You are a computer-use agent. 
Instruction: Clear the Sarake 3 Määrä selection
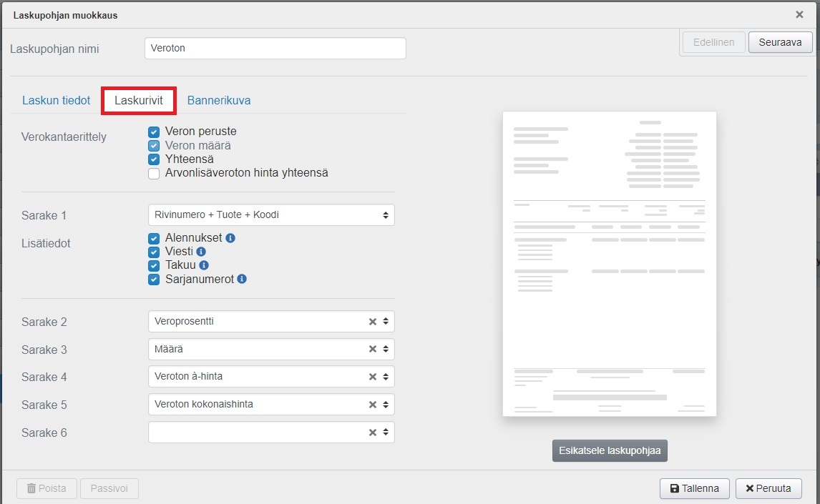tap(372, 350)
